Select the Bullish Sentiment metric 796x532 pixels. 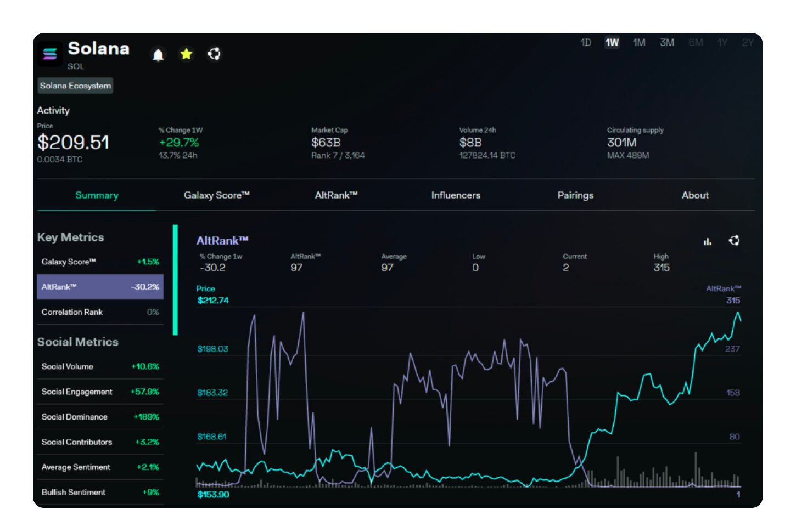(x=100, y=493)
